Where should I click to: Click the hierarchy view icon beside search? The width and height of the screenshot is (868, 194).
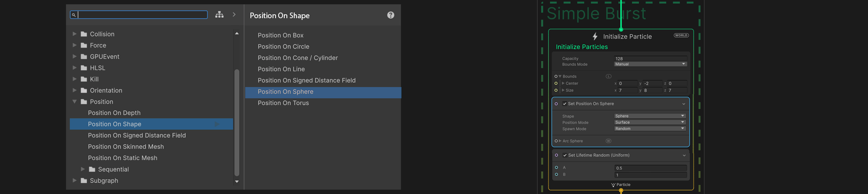pos(220,15)
